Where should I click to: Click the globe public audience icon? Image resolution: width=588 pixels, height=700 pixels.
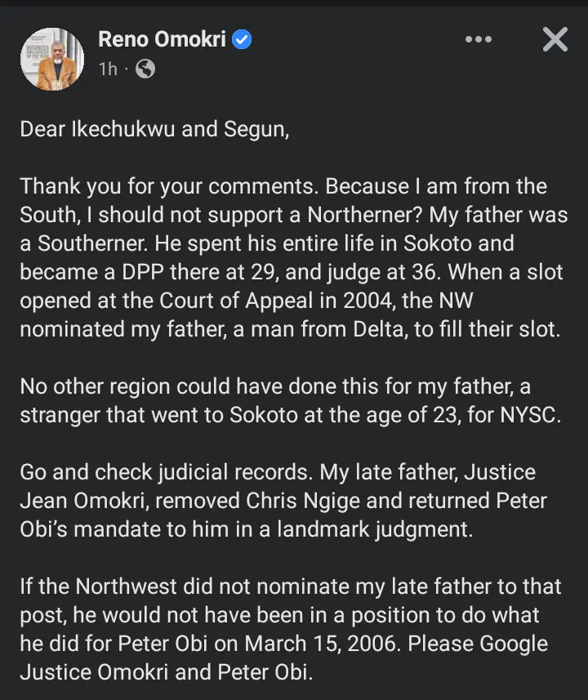pos(145,69)
